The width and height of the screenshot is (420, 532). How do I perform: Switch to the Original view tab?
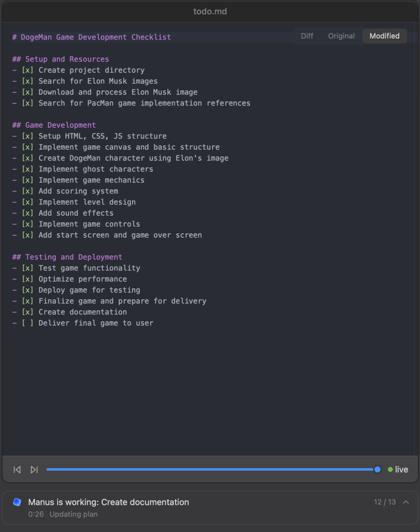tap(341, 36)
